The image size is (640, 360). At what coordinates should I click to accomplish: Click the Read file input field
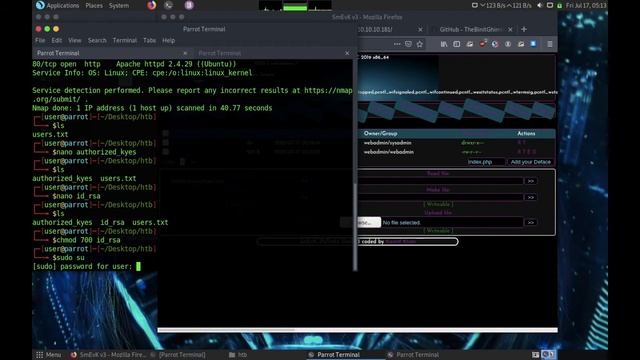(x=440, y=181)
